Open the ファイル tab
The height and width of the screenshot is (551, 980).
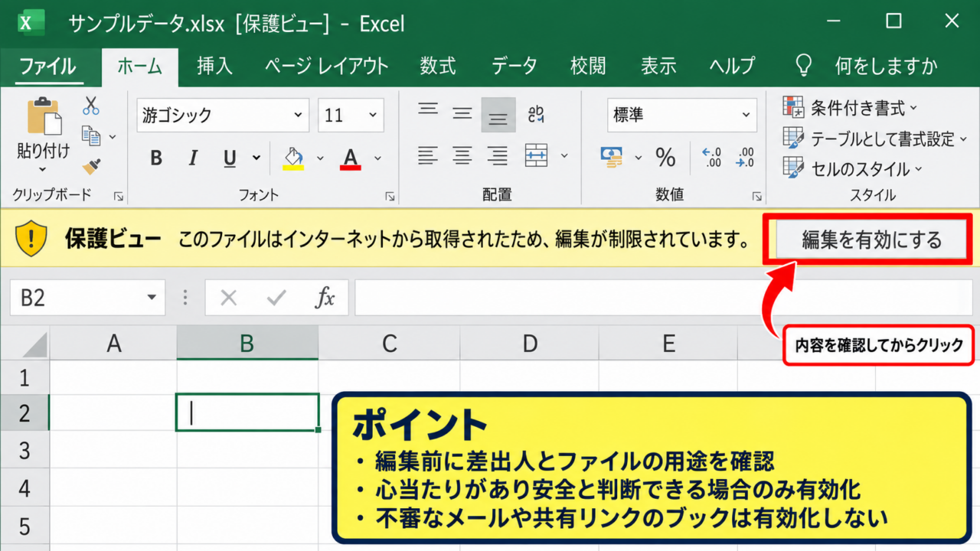click(47, 66)
